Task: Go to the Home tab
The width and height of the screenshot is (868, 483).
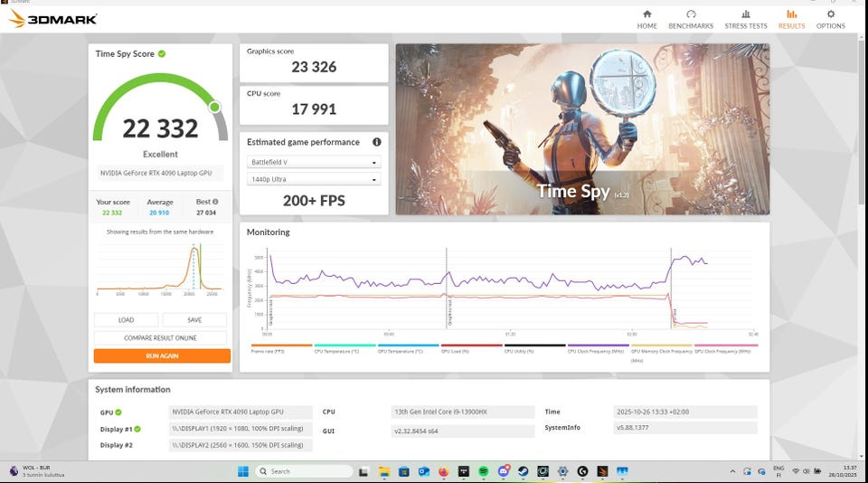Action: point(646,19)
